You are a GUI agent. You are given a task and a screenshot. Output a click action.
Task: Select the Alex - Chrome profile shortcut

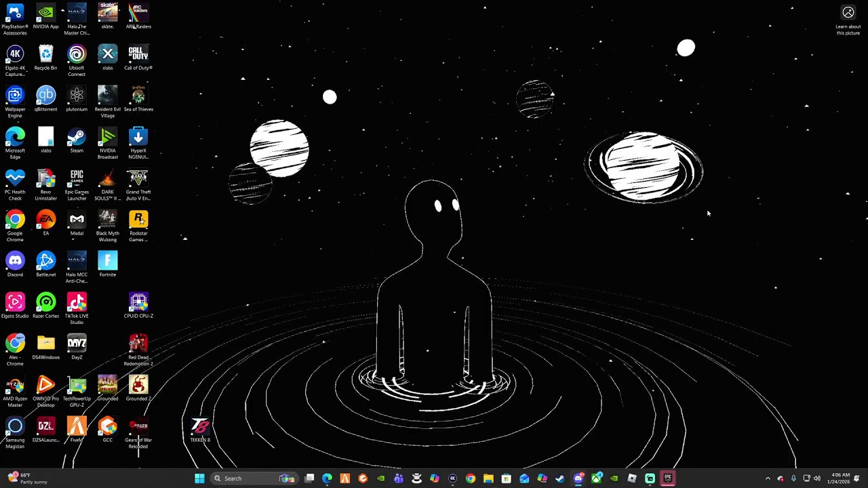tap(15, 350)
